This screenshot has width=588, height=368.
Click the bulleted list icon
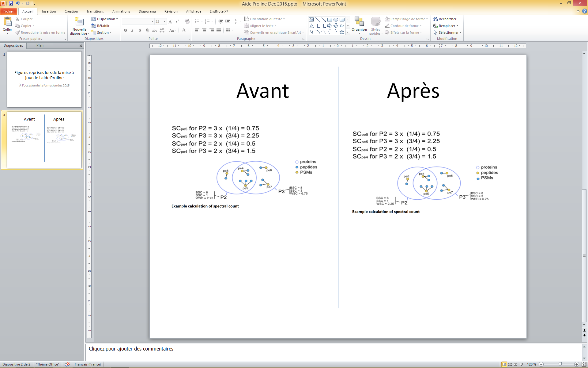[x=197, y=21]
